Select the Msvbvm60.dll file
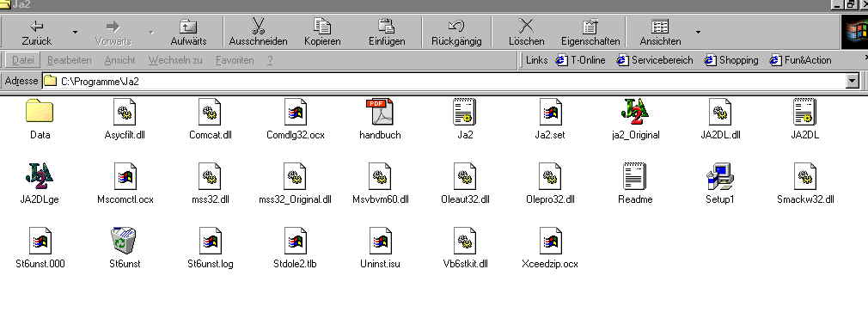 (381, 183)
